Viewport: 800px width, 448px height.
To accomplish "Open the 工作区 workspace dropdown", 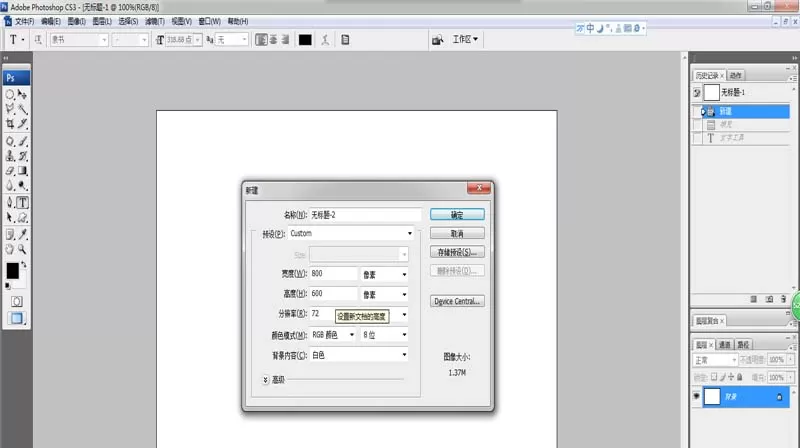I will point(465,39).
